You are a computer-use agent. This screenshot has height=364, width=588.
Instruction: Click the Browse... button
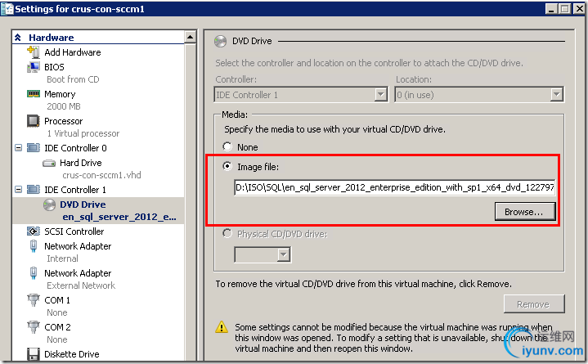point(525,212)
